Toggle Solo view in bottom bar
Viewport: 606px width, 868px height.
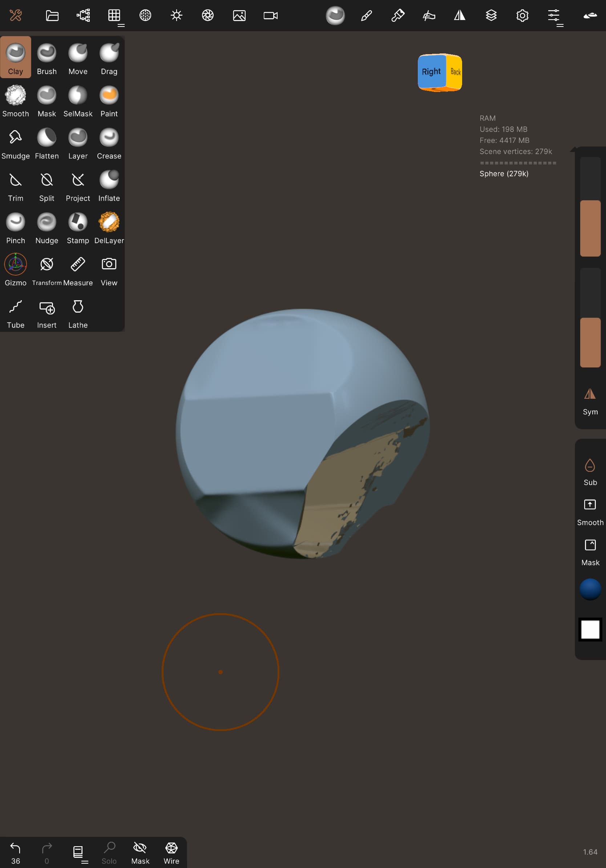point(109,853)
